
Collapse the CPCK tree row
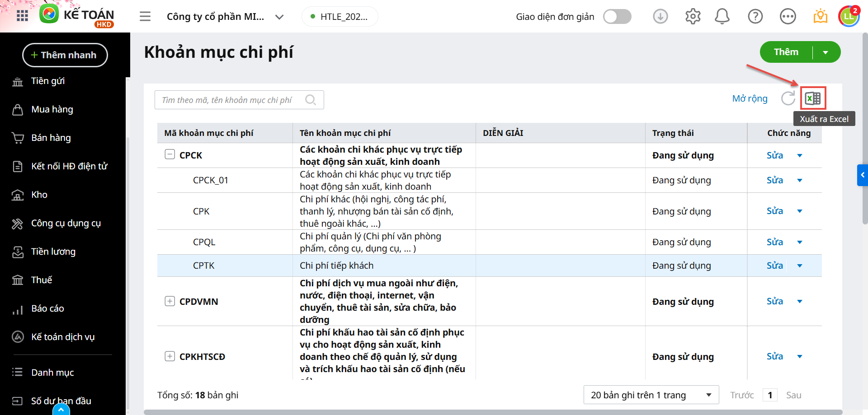[x=170, y=154]
